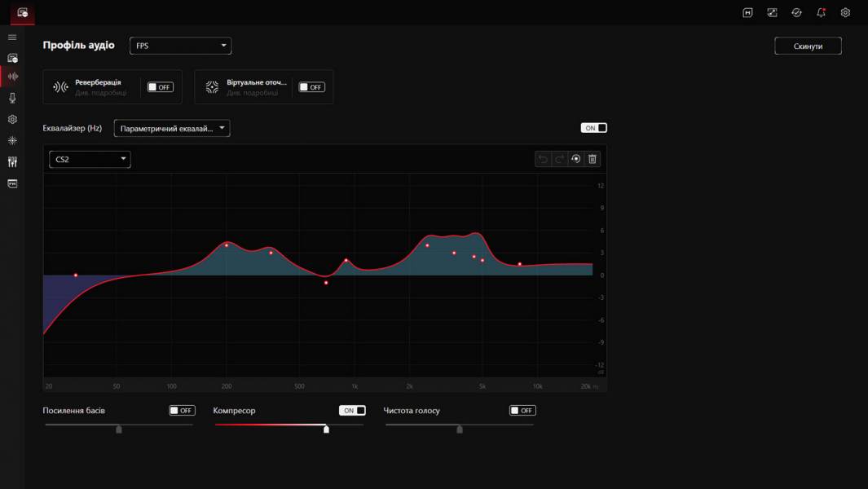Enable the Віртуальне оточення switch

click(311, 87)
